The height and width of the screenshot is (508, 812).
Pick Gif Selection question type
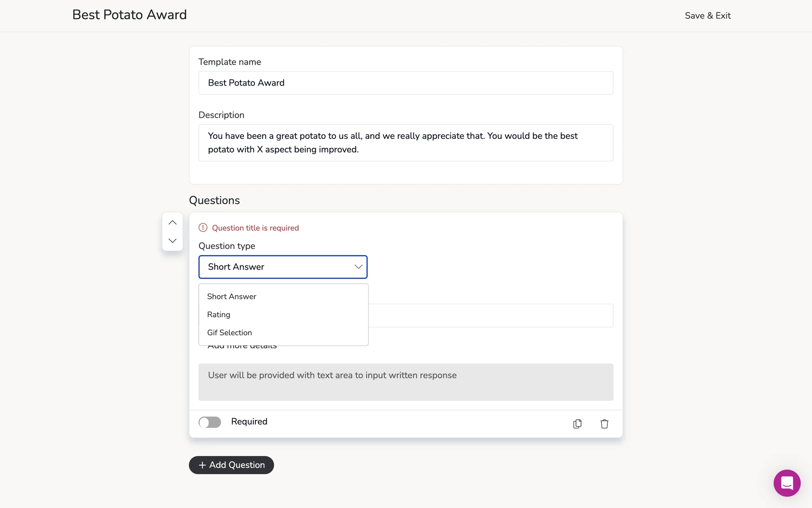click(230, 333)
